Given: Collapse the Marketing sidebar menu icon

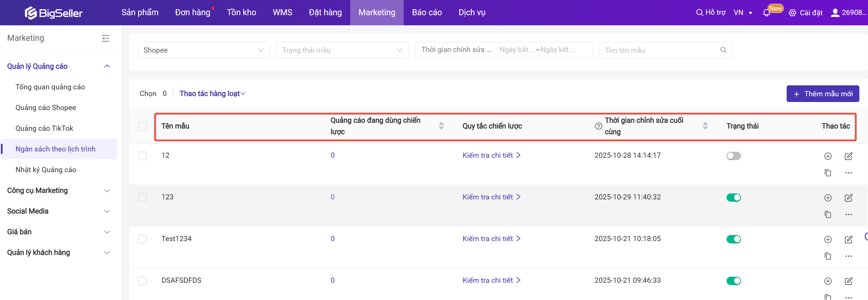Looking at the screenshot, I should (x=106, y=39).
